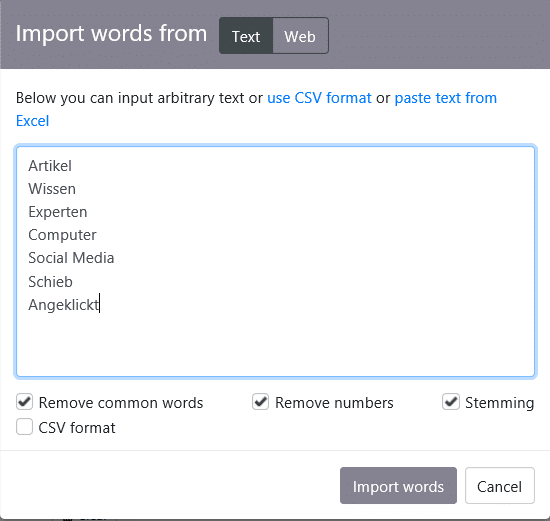This screenshot has width=550, height=521.
Task: Click the Import words button
Action: click(x=398, y=486)
